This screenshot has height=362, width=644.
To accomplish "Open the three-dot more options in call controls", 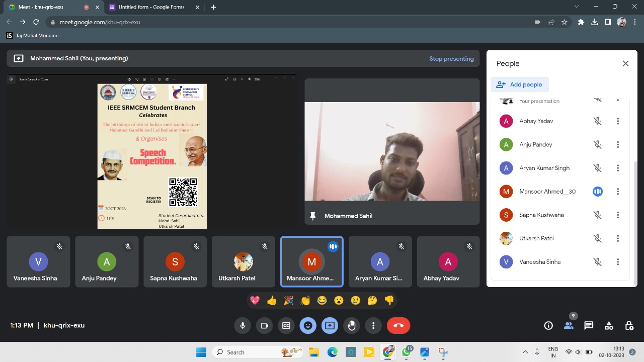I will [373, 326].
